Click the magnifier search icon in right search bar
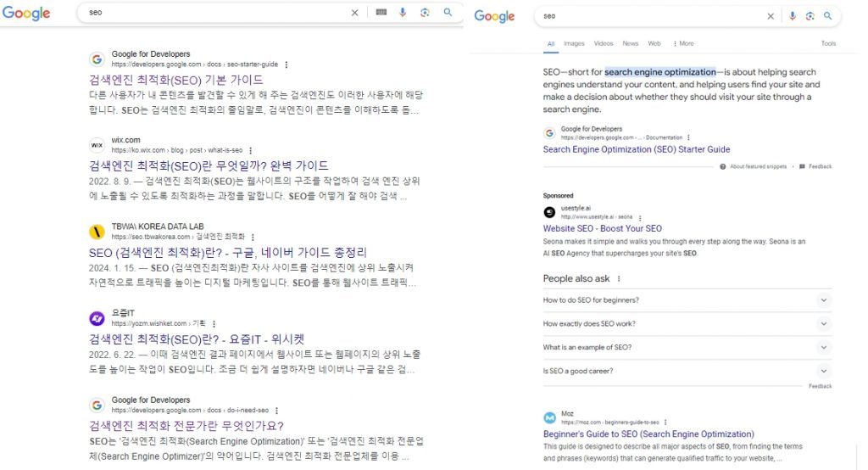This screenshot has width=868, height=470. tap(827, 16)
